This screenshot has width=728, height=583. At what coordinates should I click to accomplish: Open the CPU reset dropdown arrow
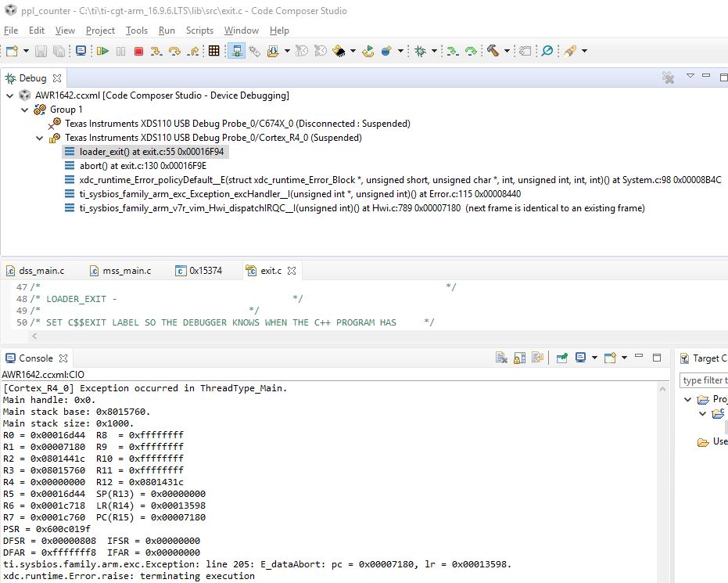[x=353, y=51]
